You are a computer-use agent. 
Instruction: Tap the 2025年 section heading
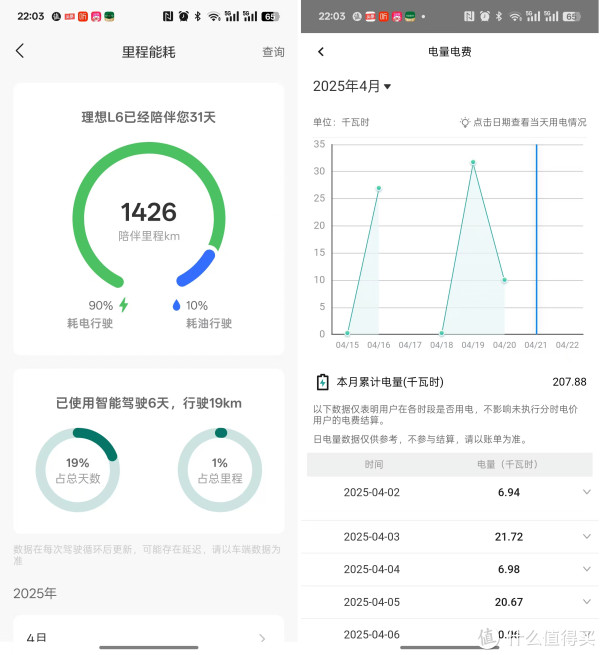coord(35,593)
